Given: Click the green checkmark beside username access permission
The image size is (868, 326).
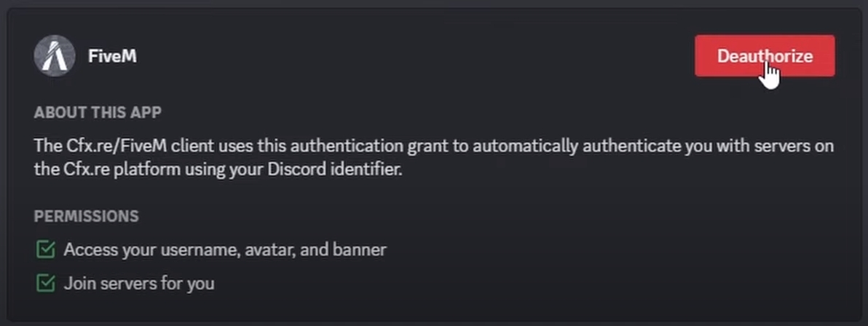Looking at the screenshot, I should click(45, 250).
